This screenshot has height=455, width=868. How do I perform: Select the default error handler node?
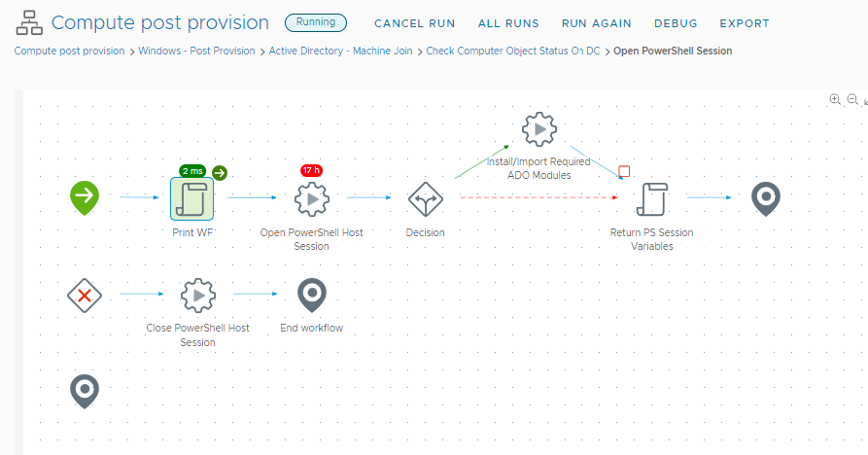point(85,295)
